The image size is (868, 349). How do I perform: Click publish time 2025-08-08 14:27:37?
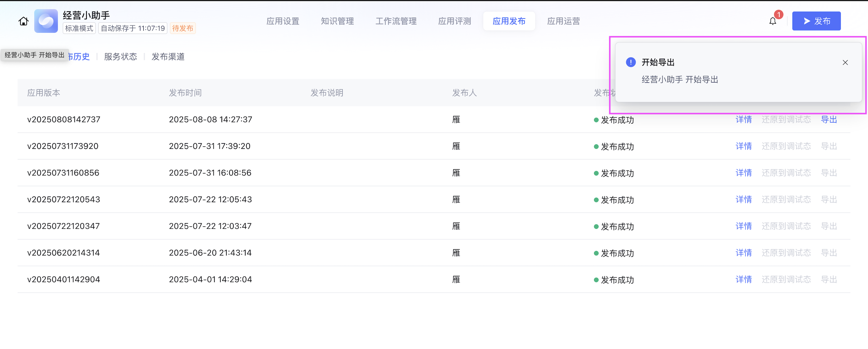pyautogui.click(x=211, y=120)
